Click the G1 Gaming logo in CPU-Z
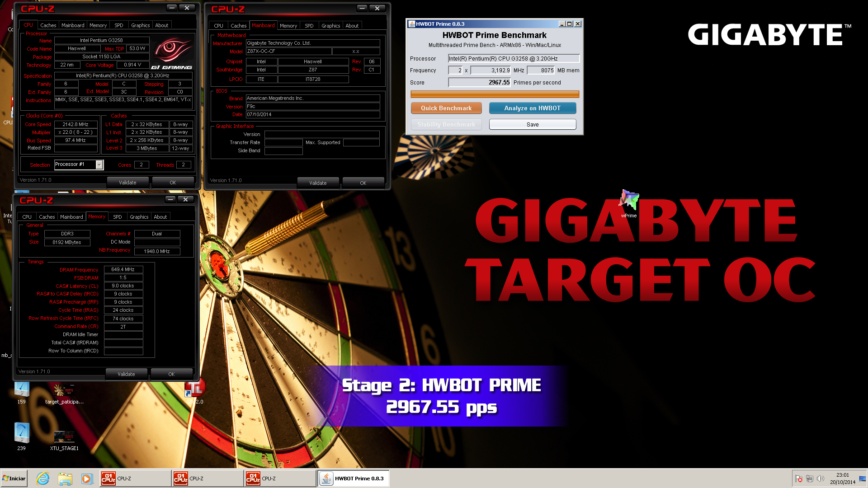 coord(172,53)
